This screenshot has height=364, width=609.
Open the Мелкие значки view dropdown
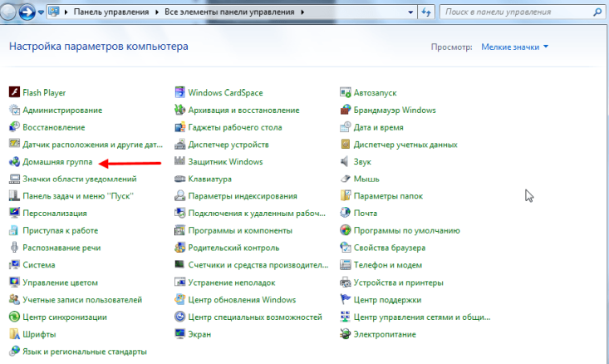coord(514,47)
